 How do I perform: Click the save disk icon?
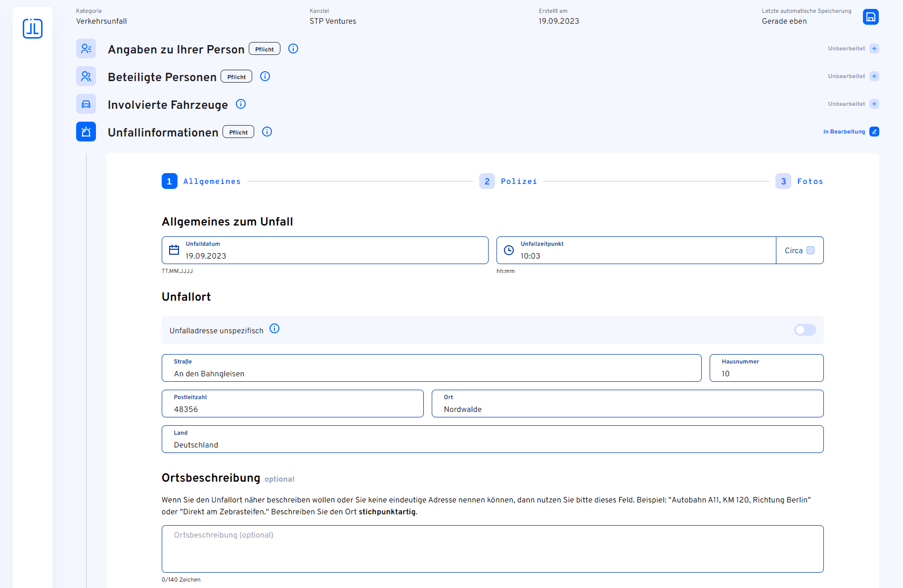tap(871, 17)
